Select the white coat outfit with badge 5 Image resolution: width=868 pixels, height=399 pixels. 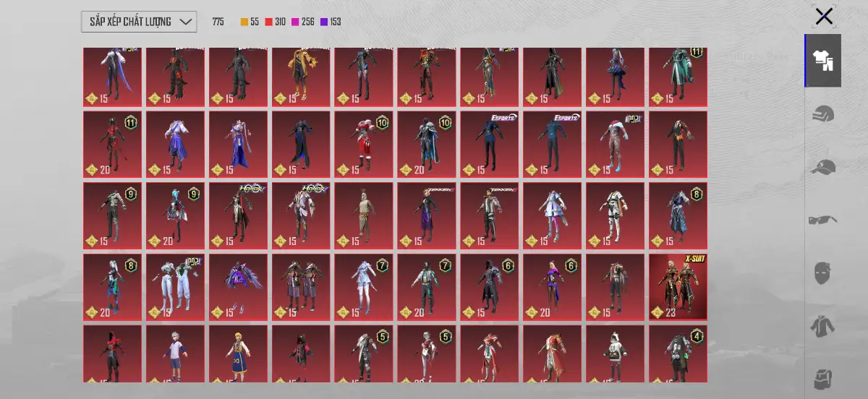point(363,353)
